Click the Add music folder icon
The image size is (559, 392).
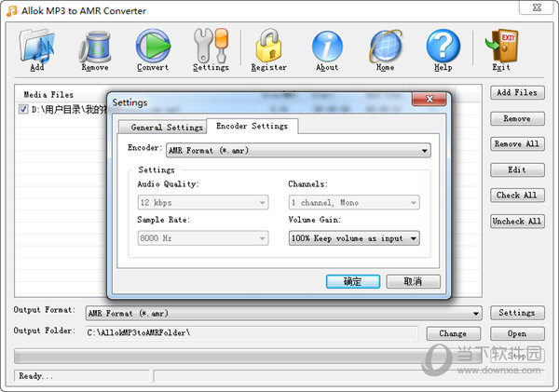[x=37, y=47]
